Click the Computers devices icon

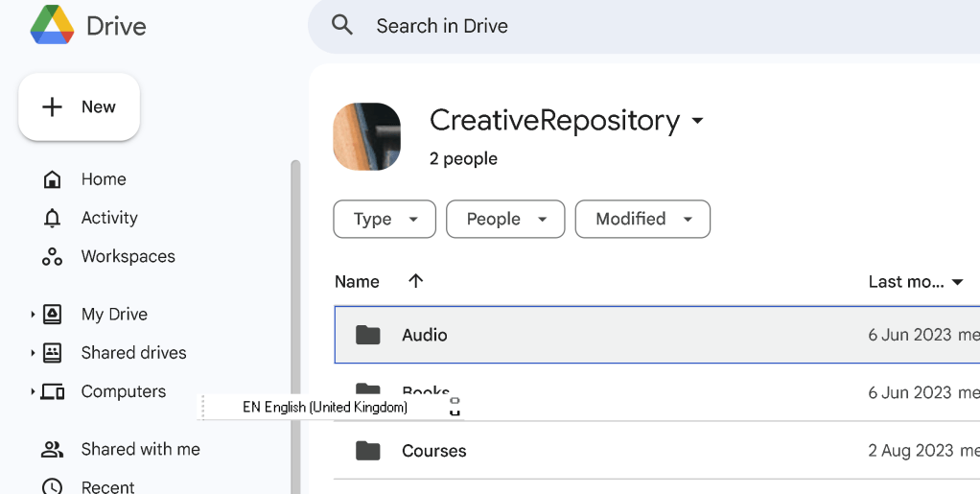click(53, 392)
